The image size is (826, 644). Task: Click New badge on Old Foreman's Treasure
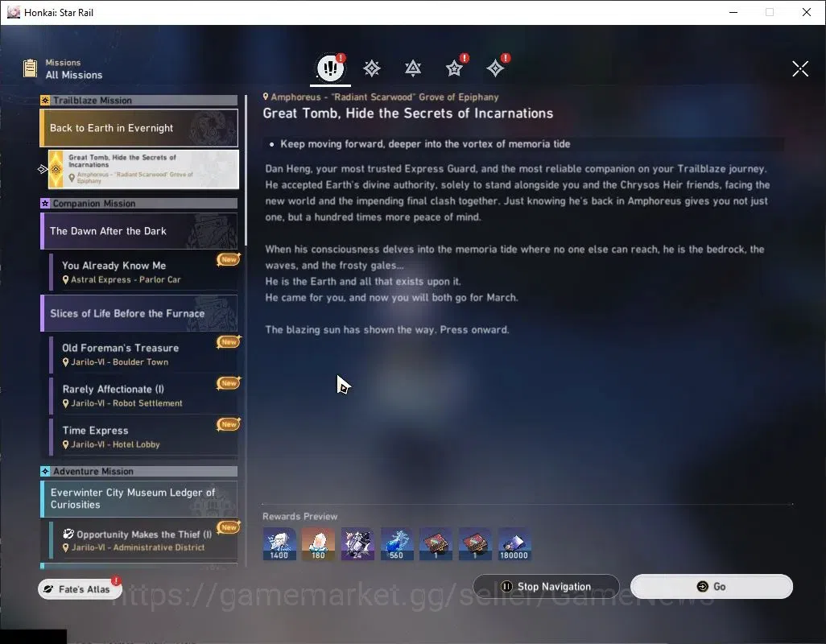(229, 342)
